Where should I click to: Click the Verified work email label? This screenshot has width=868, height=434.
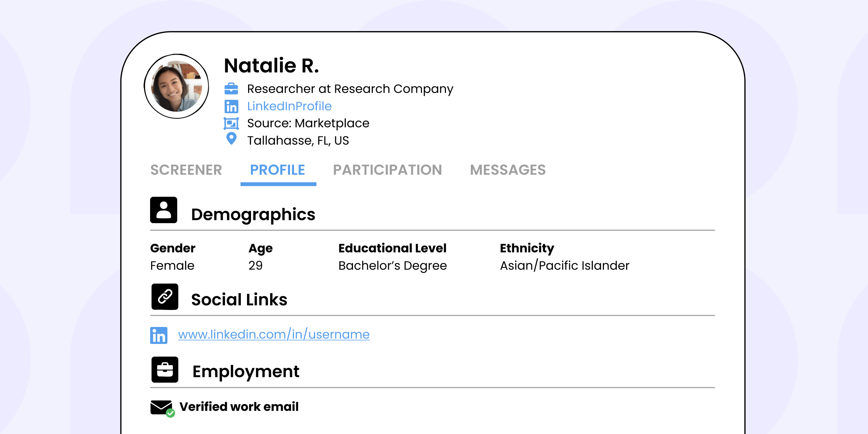(239, 407)
